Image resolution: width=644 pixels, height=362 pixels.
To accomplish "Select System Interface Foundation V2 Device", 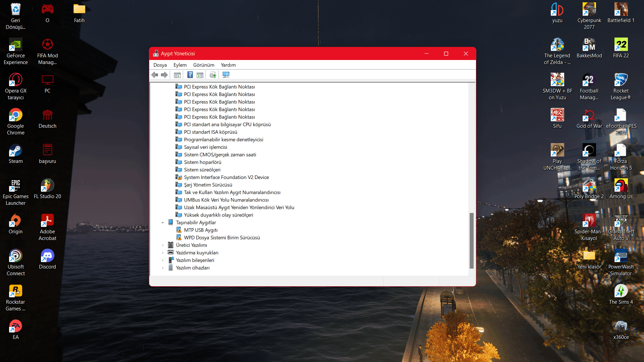I will coord(222,177).
